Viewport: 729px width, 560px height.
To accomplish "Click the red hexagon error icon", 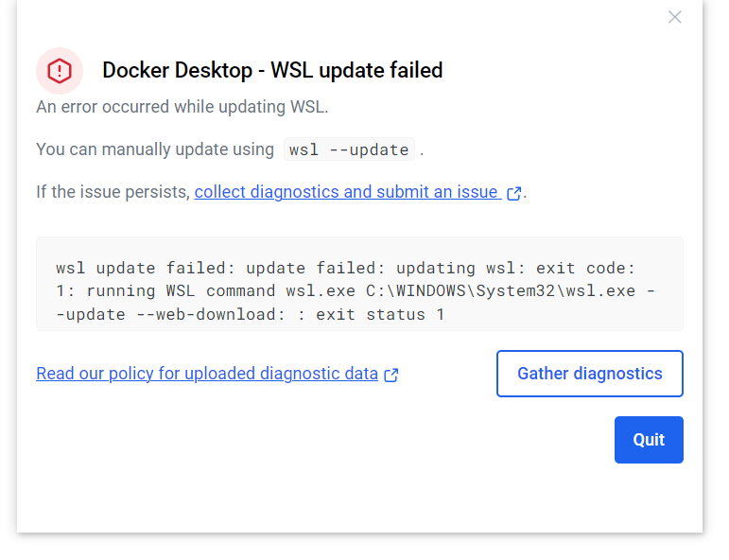I will (60, 71).
